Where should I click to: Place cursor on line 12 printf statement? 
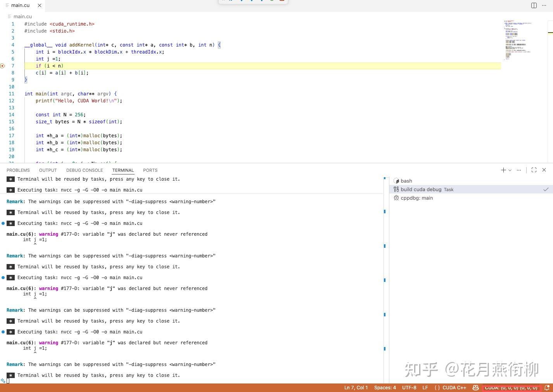79,101
